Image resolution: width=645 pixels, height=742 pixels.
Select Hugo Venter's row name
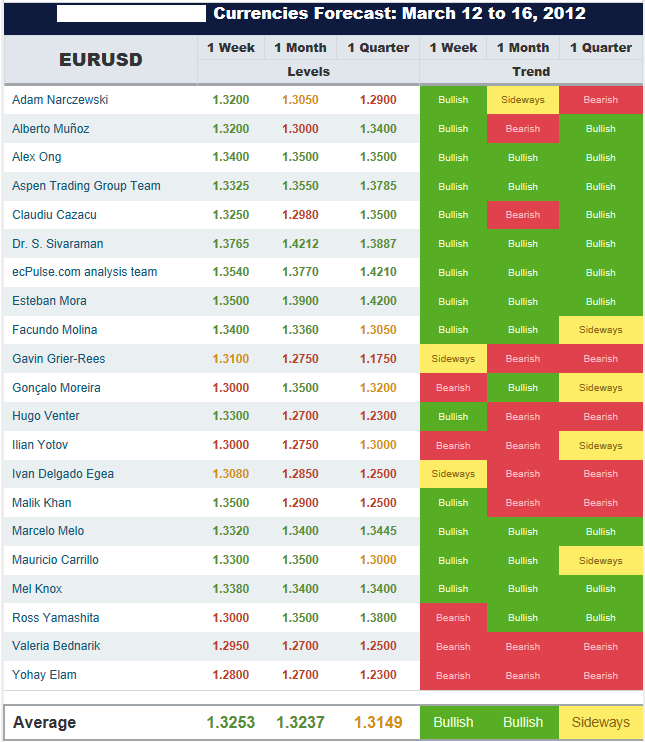[46, 416]
